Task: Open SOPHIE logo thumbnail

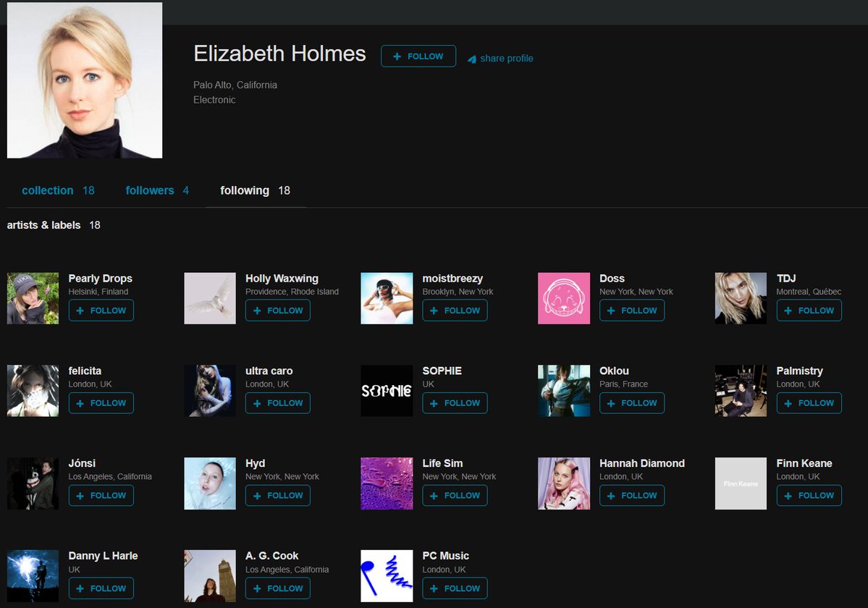Action: (387, 391)
